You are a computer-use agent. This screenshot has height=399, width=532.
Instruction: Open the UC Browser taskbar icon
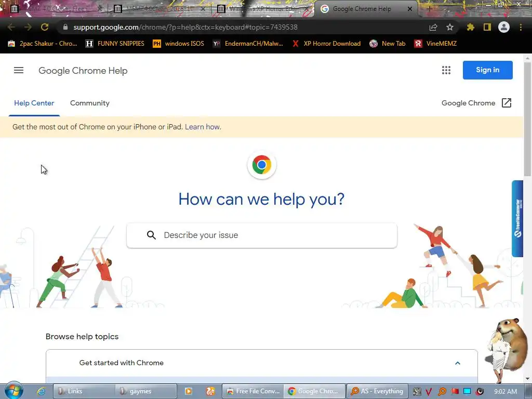(x=210, y=391)
